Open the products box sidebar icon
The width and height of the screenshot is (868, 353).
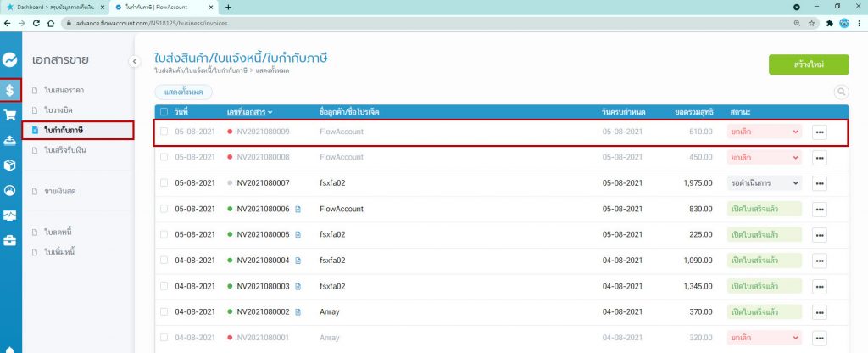tap(10, 165)
